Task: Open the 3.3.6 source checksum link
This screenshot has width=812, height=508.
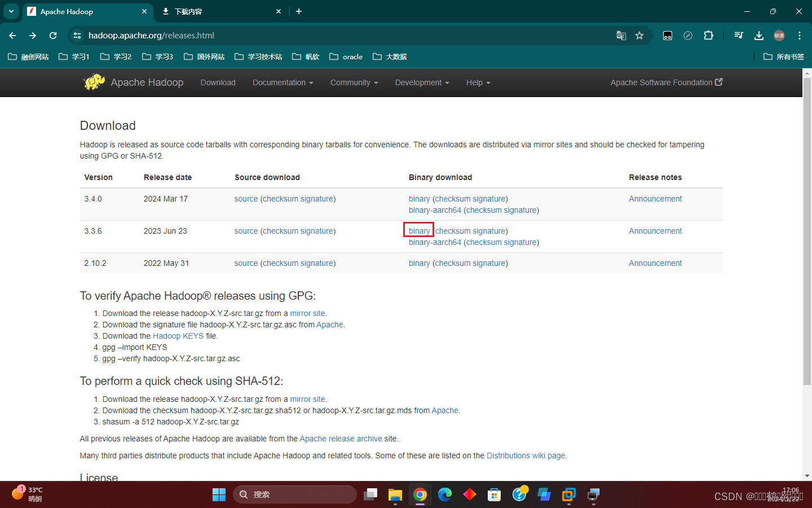Action: [x=280, y=231]
